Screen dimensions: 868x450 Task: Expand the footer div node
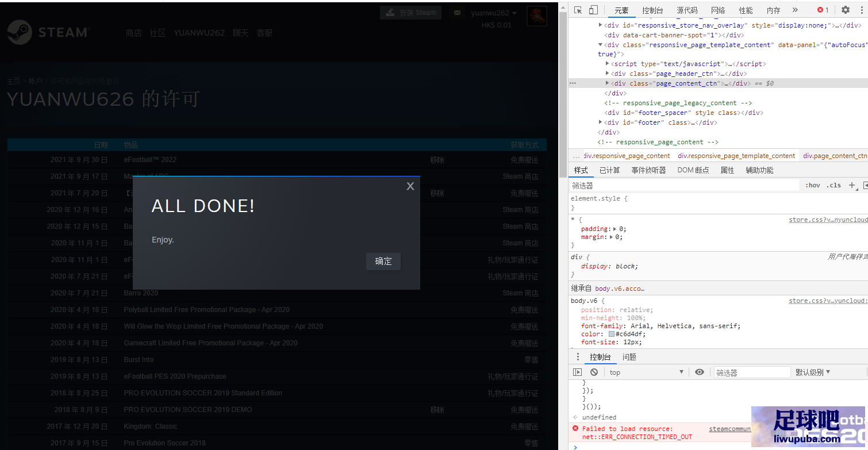coord(600,122)
